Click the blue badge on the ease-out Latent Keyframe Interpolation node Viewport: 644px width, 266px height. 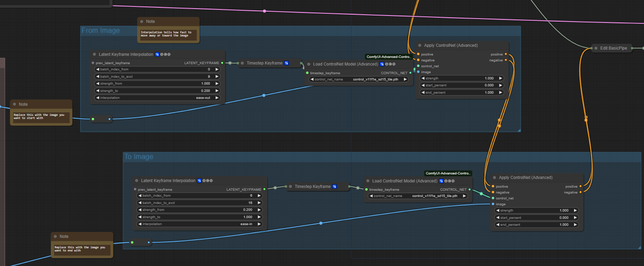tap(157, 54)
